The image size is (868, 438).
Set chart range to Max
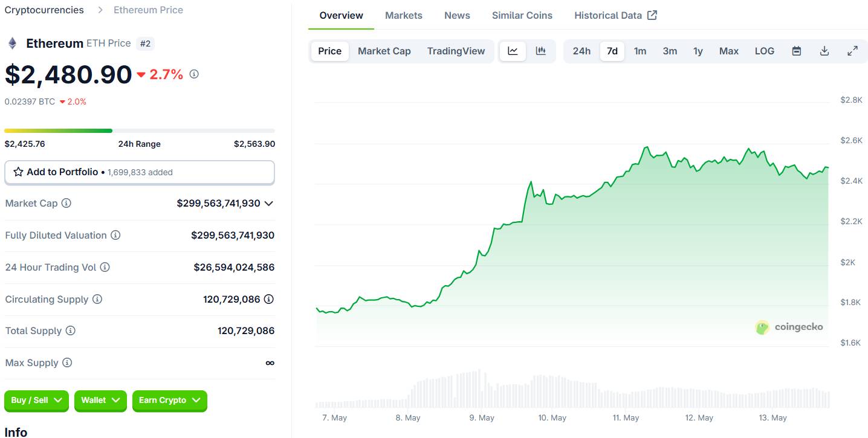729,51
